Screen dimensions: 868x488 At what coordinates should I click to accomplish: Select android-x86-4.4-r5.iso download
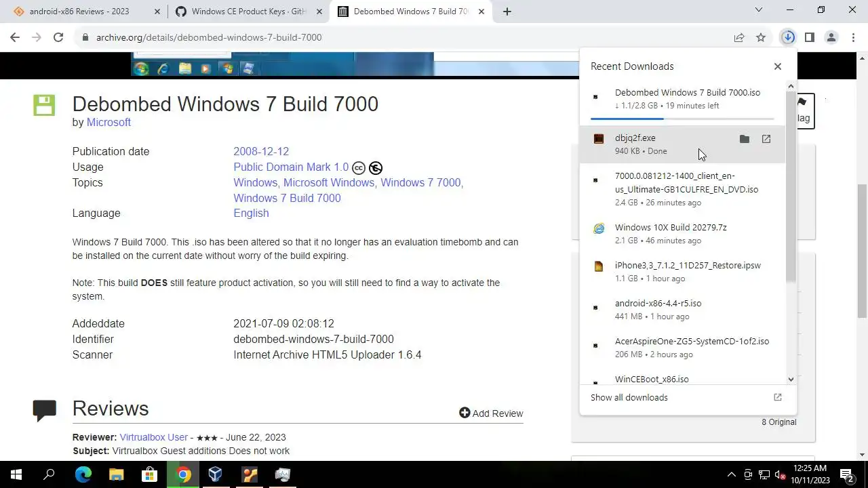(682, 310)
